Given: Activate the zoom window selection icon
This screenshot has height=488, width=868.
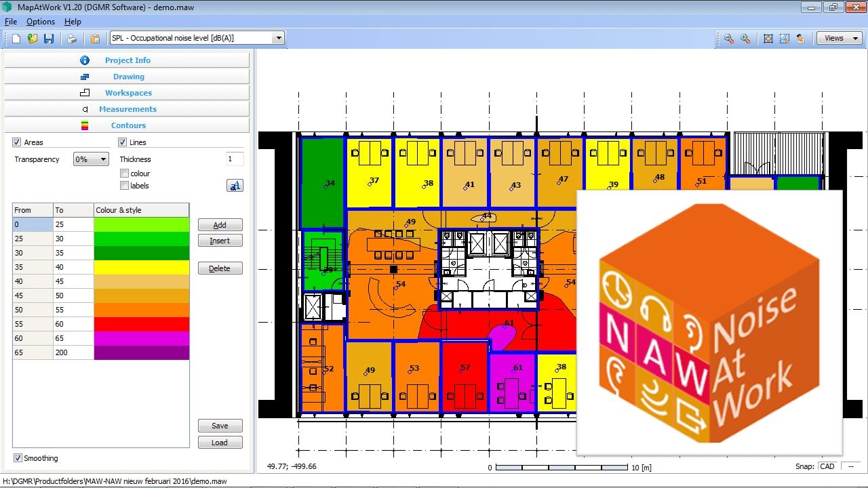Looking at the screenshot, I should (x=785, y=39).
